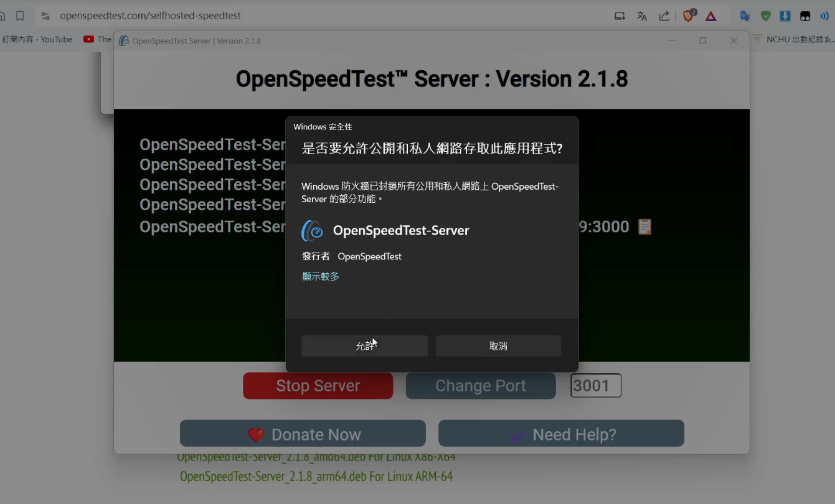Click the browser home icon at the toolbar's left edge
The width and height of the screenshot is (835, 504).
2,16
